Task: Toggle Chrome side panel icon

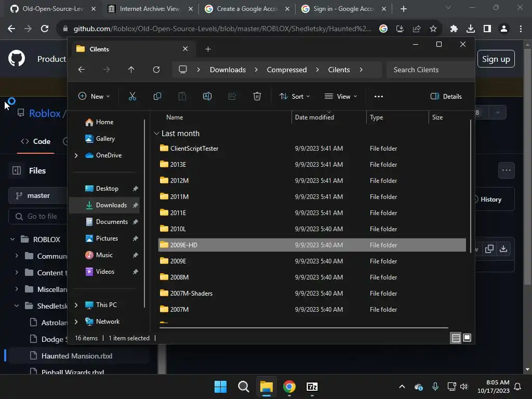Action: tap(487, 29)
